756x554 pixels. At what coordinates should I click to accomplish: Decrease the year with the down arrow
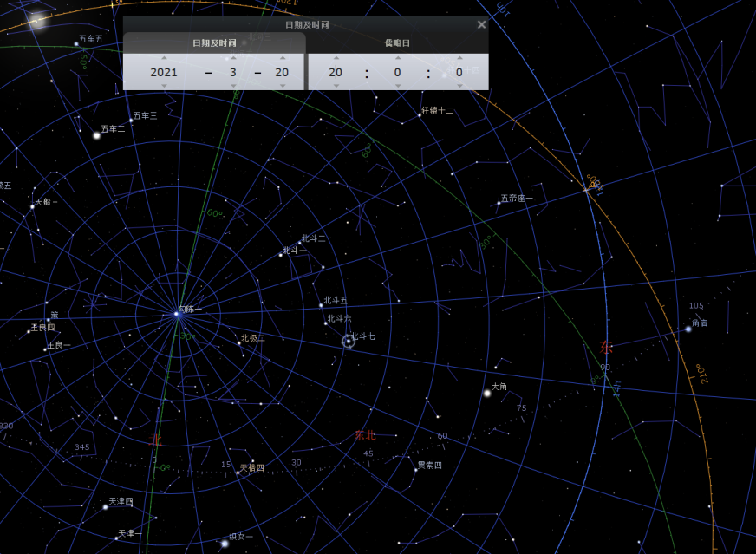coord(164,86)
